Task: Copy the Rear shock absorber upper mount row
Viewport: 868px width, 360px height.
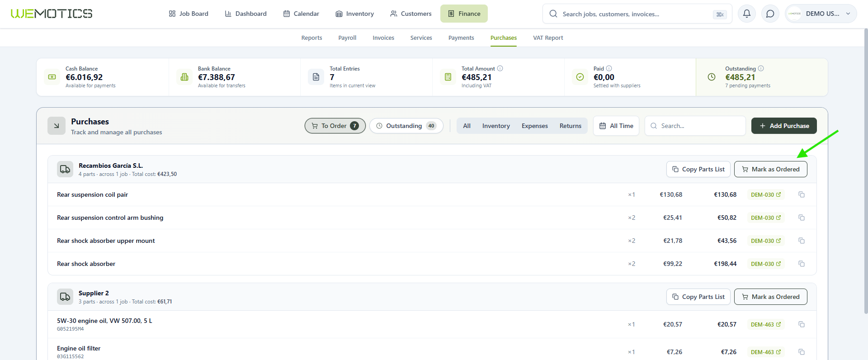Action: (802, 241)
